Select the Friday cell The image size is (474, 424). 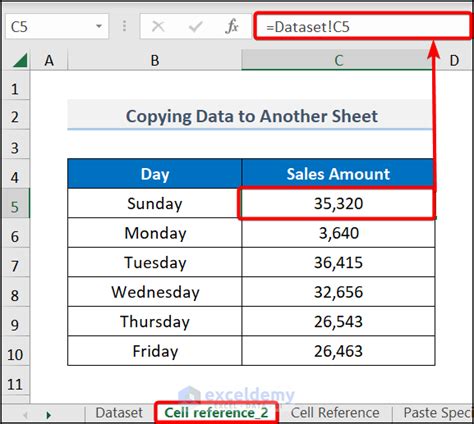155,351
